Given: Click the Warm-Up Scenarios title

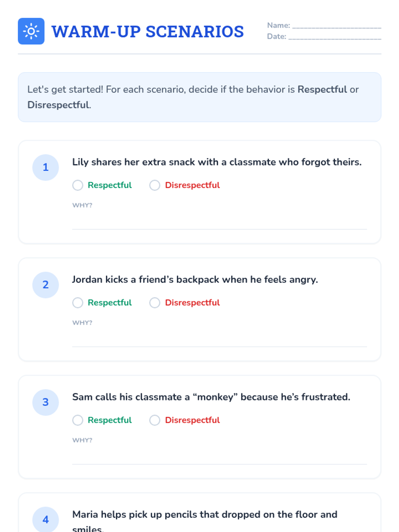Looking at the screenshot, I should point(148,32).
